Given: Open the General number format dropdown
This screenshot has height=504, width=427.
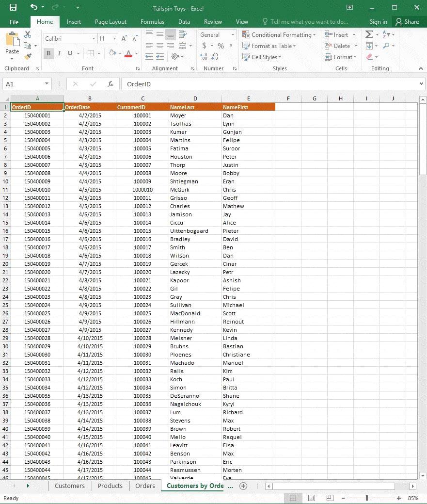Looking at the screenshot, I should (233, 35).
